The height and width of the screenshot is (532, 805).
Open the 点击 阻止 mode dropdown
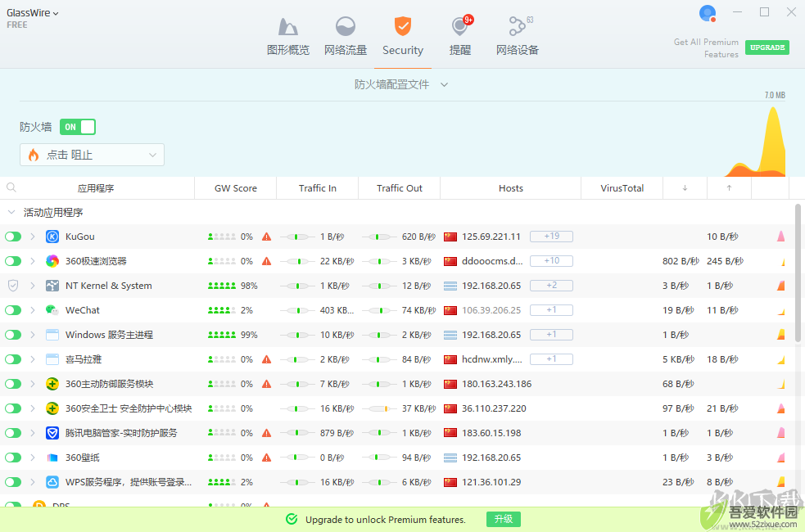[x=92, y=155]
